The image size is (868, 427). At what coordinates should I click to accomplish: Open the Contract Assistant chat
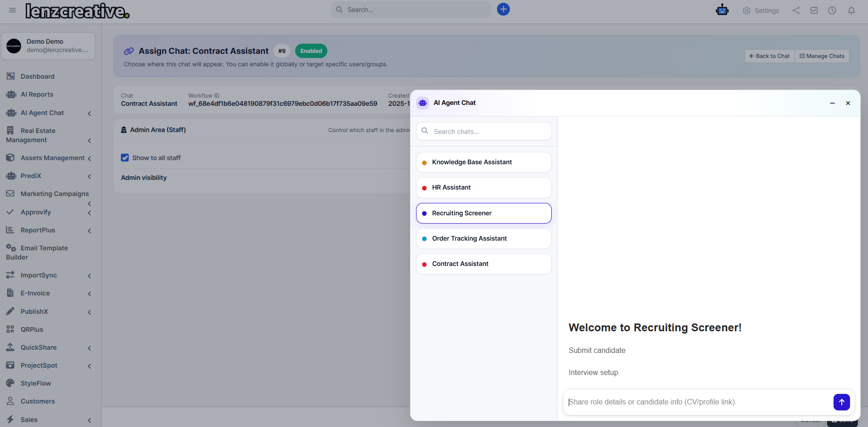click(x=483, y=264)
